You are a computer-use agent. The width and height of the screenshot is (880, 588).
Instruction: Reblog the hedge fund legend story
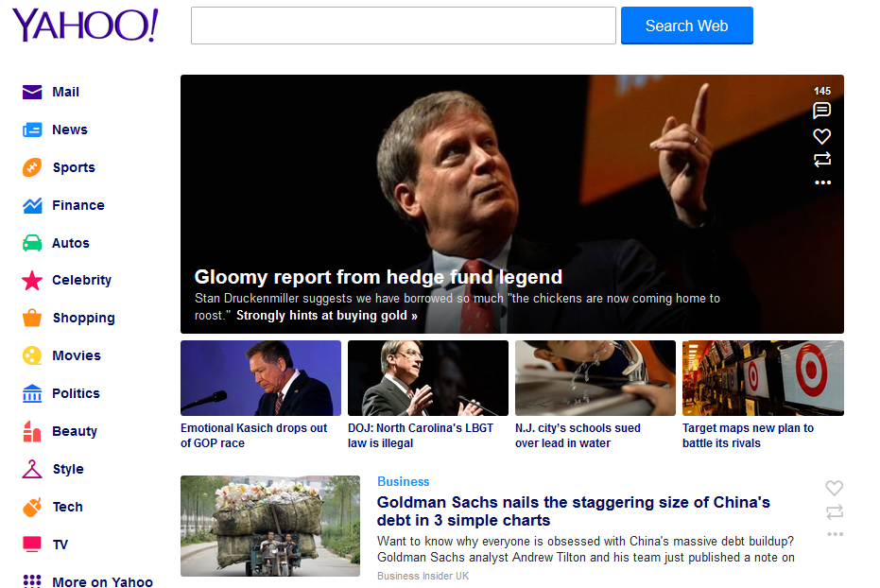[x=821, y=160]
